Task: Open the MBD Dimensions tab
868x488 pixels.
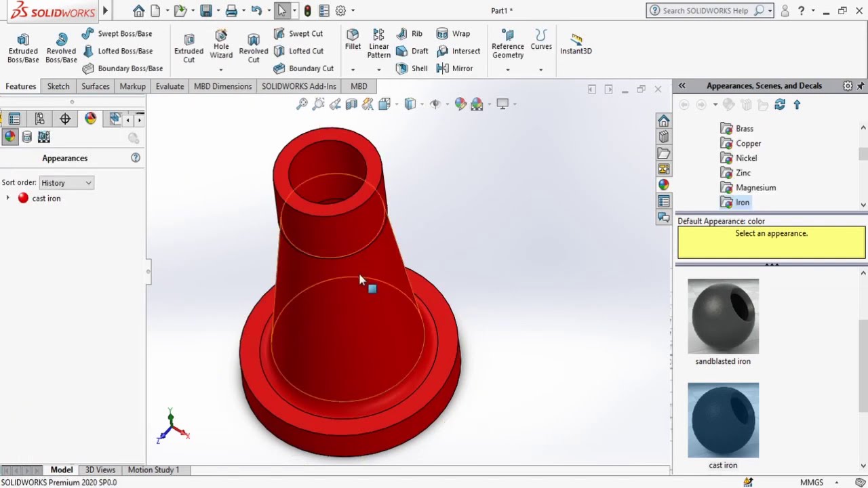Action: pos(222,86)
